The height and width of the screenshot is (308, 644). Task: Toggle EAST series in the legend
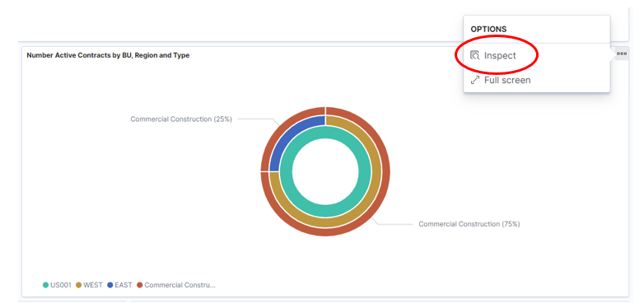point(119,285)
